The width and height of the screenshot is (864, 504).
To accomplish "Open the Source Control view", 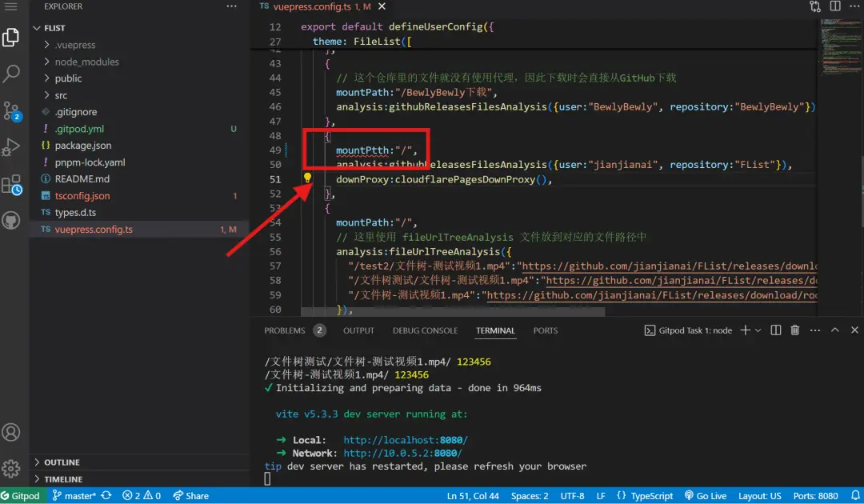I will 11,111.
